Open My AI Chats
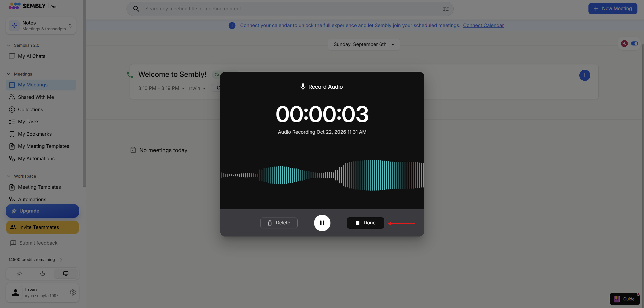 pyautogui.click(x=41, y=56)
